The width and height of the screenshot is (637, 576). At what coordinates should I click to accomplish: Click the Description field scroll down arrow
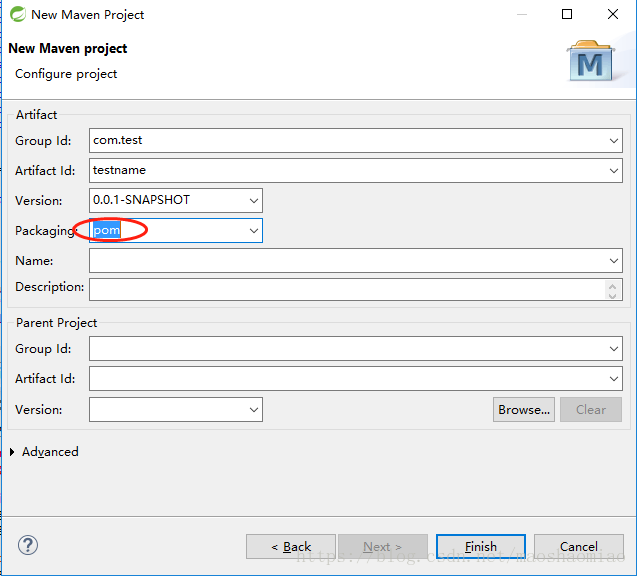[x=613, y=295]
